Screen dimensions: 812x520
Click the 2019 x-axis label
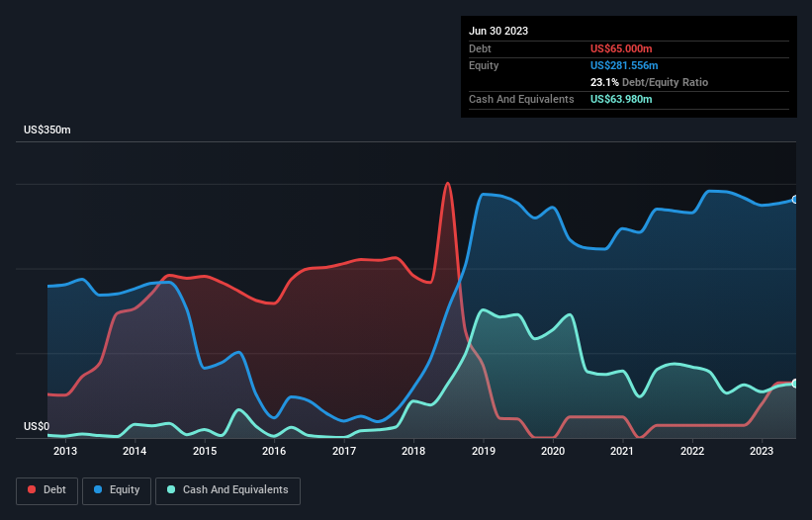(x=484, y=451)
